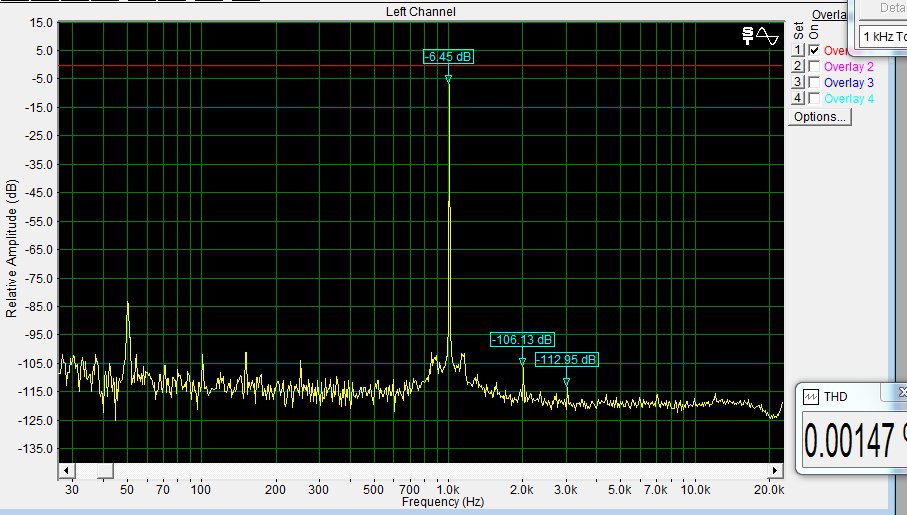Click the sine wave icon on the plot
The image size is (907, 515).
[x=767, y=36]
